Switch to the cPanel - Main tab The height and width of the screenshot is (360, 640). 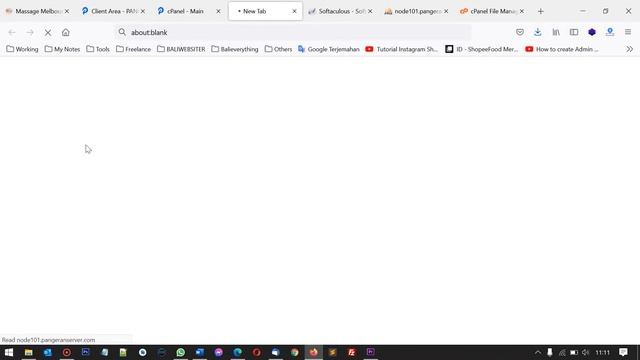pos(189,11)
